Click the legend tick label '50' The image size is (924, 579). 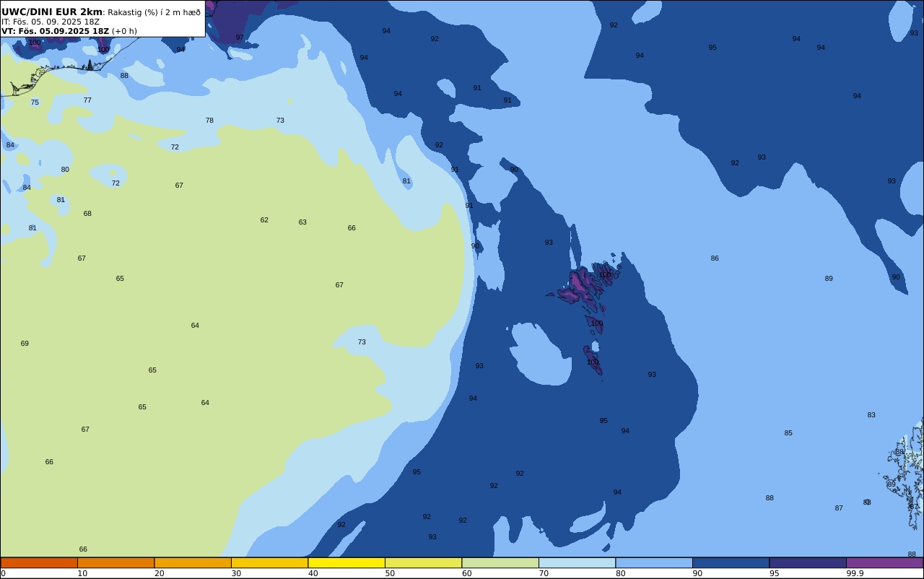[390, 573]
